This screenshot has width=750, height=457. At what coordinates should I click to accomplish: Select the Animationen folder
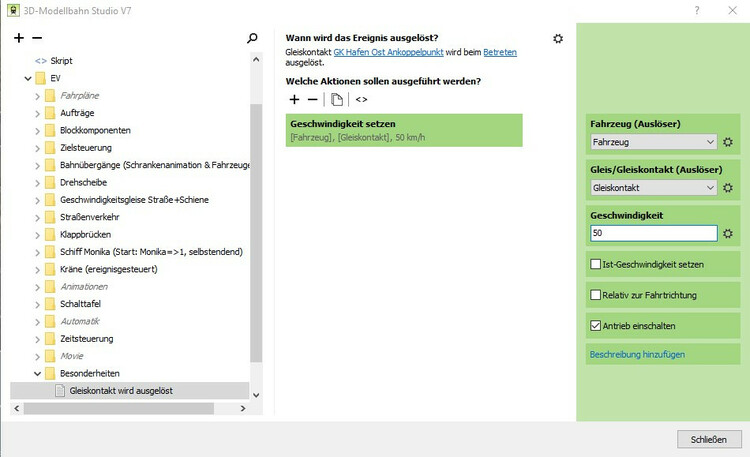(x=84, y=287)
